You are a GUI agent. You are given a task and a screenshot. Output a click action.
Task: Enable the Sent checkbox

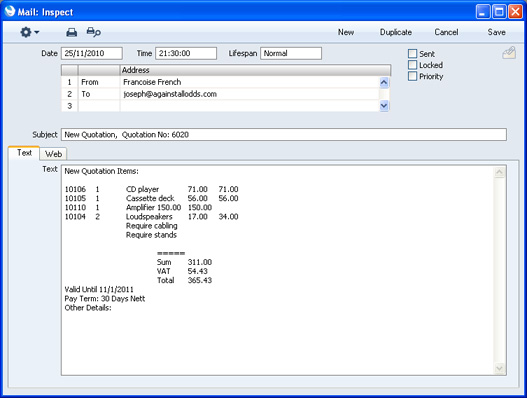(x=412, y=54)
